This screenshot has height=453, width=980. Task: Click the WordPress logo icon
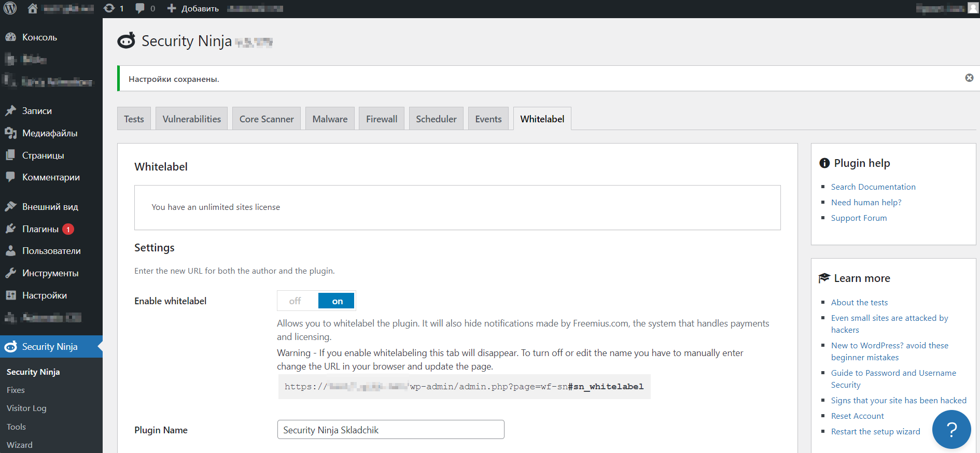coord(10,8)
